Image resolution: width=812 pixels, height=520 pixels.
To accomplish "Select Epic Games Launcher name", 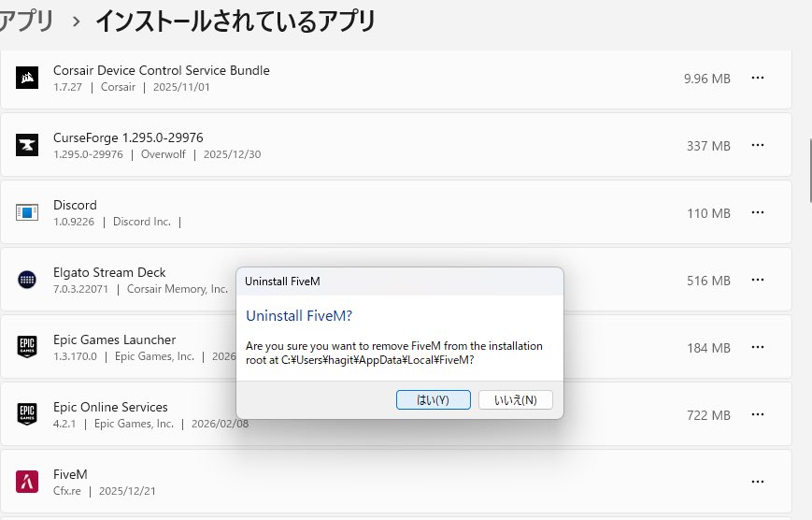I will tap(114, 340).
